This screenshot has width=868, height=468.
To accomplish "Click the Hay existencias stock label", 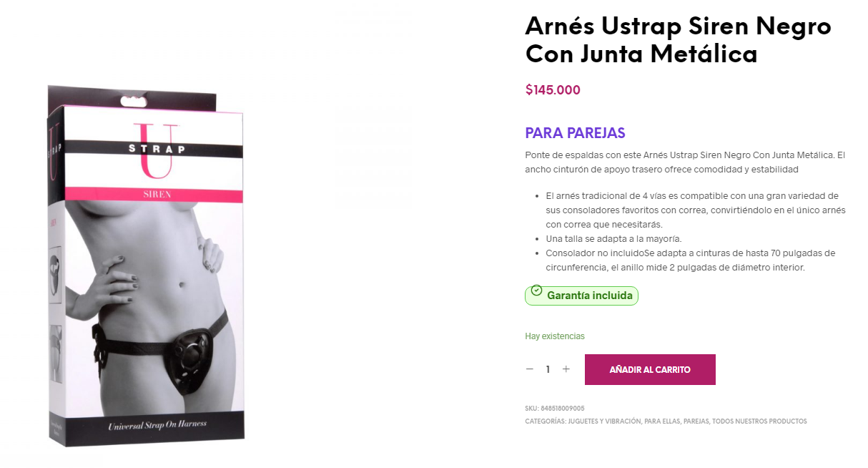I will click(x=555, y=336).
